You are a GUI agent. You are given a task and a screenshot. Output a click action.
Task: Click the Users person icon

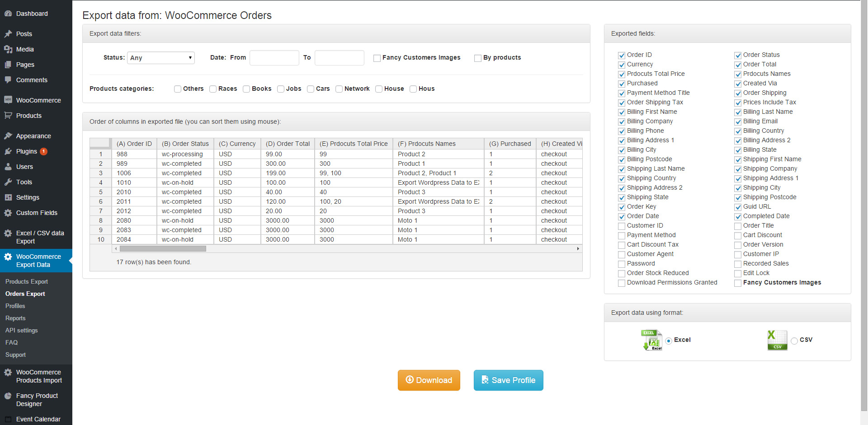pyautogui.click(x=8, y=167)
